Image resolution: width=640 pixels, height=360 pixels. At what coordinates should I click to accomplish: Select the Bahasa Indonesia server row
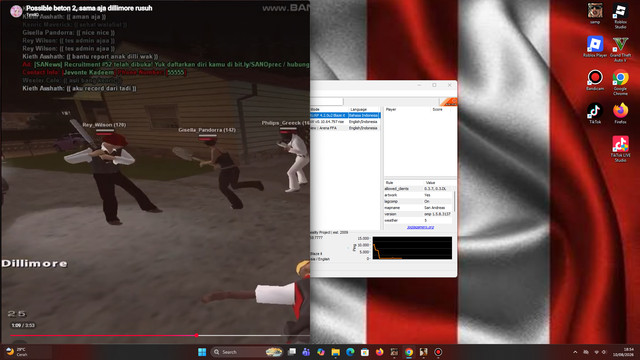[345, 116]
